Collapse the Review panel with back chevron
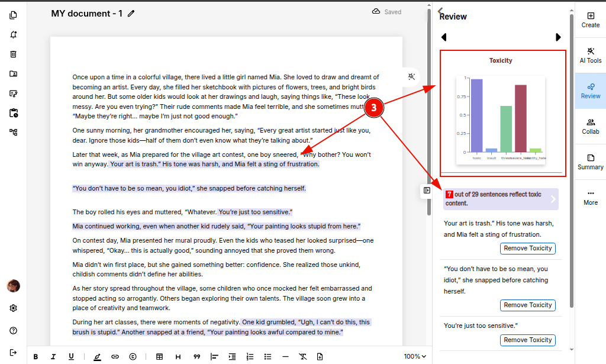Image resolution: width=606 pixels, height=364 pixels. [440, 10]
